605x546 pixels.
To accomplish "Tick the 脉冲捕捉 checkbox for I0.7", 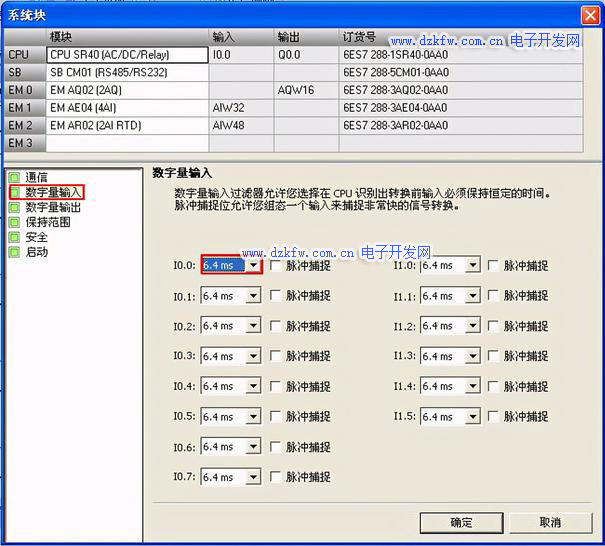I will (275, 477).
